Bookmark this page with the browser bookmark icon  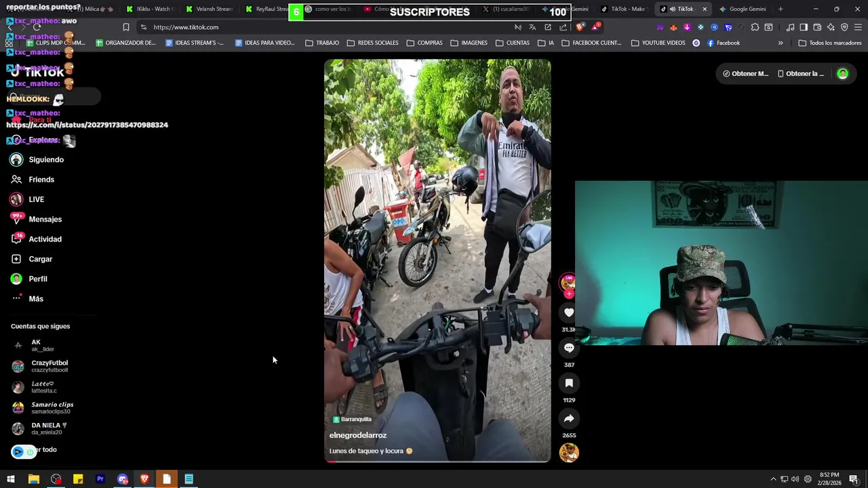coord(126,27)
